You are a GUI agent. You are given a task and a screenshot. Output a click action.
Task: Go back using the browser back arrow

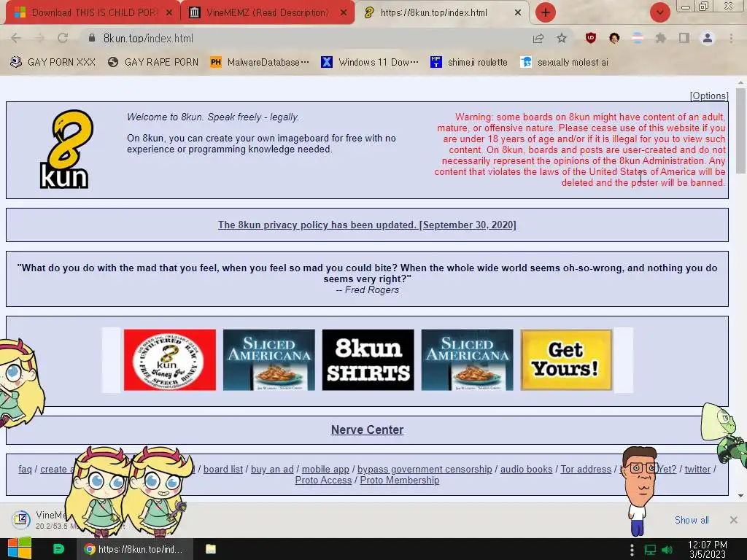[16, 38]
